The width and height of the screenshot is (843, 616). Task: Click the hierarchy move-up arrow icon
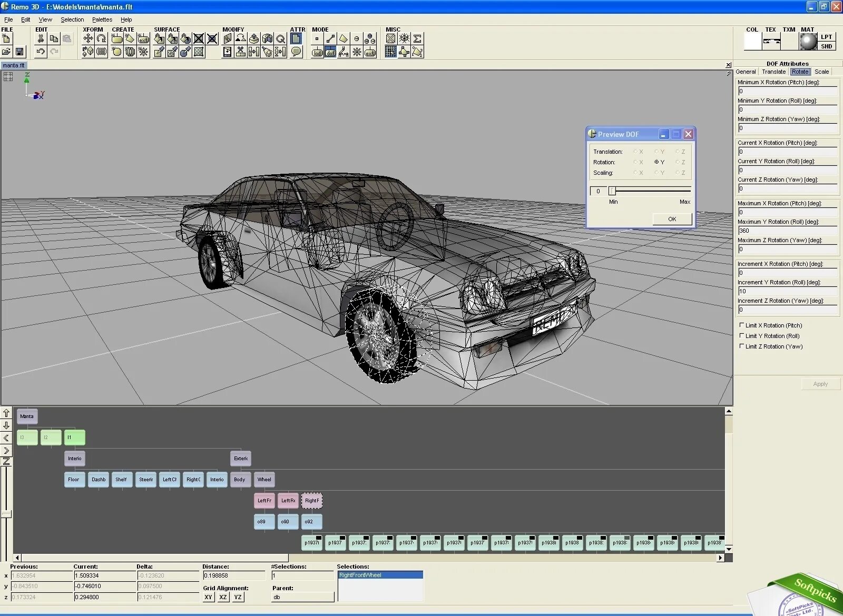click(6, 413)
